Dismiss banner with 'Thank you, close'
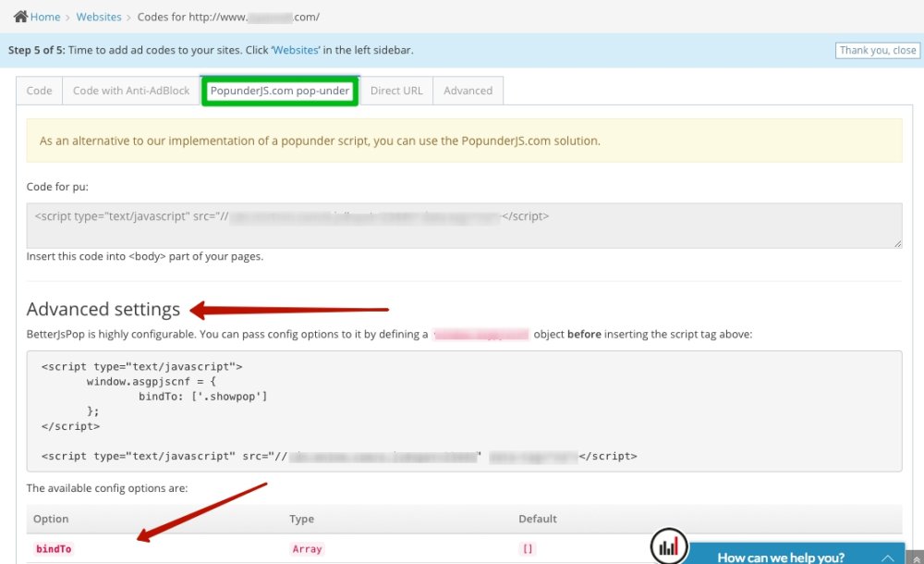The width and height of the screenshot is (924, 564). [878, 50]
